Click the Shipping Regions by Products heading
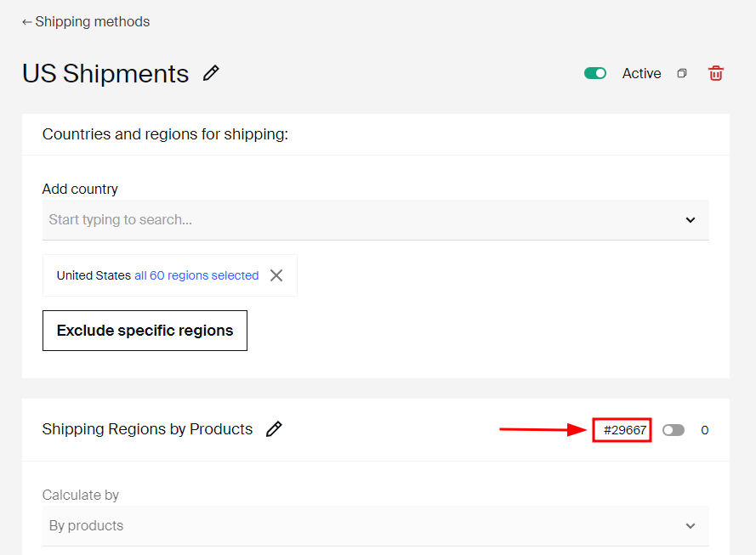Image resolution: width=756 pixels, height=555 pixels. (147, 428)
